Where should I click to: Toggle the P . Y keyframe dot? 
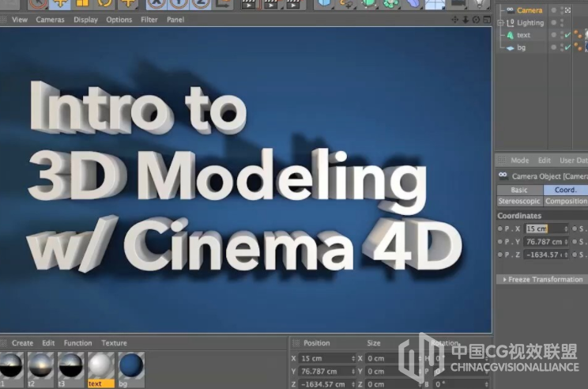click(x=499, y=242)
